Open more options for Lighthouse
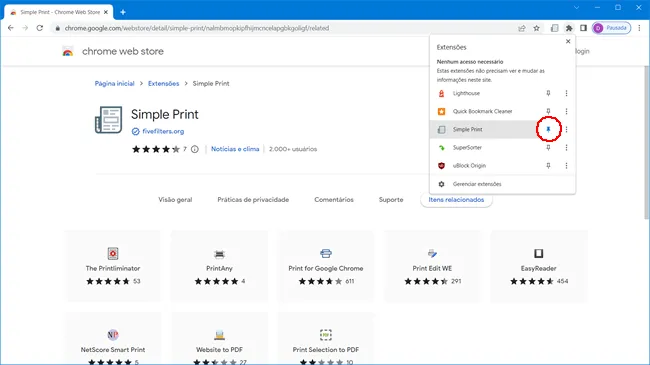This screenshot has width=650, height=365. point(566,93)
